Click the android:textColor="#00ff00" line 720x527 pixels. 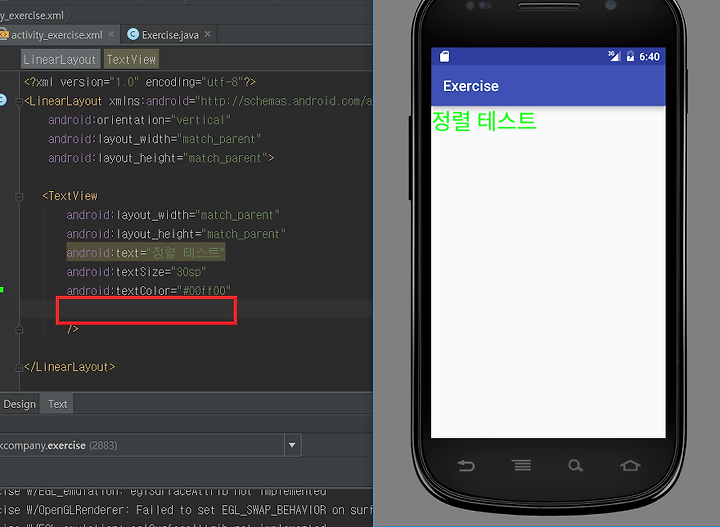[x=149, y=291]
